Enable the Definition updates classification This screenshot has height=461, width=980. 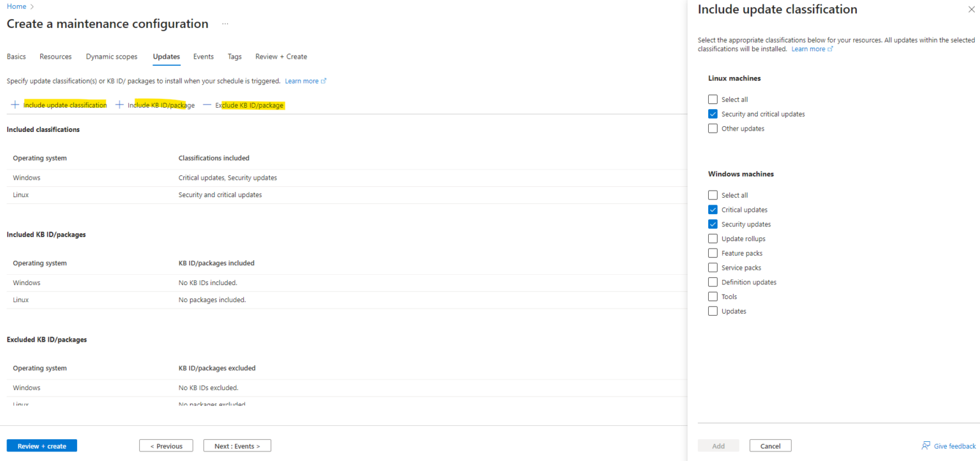(713, 282)
